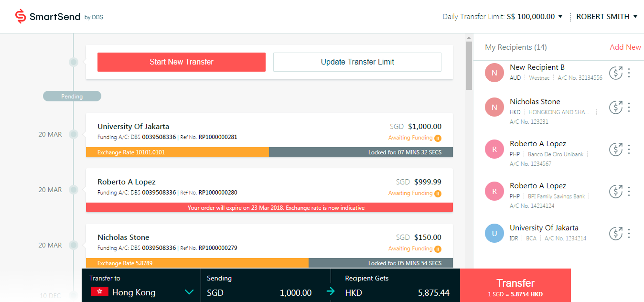This screenshot has width=644, height=302.
Task: Click the SmartSend logo icon
Action: pos(21,16)
